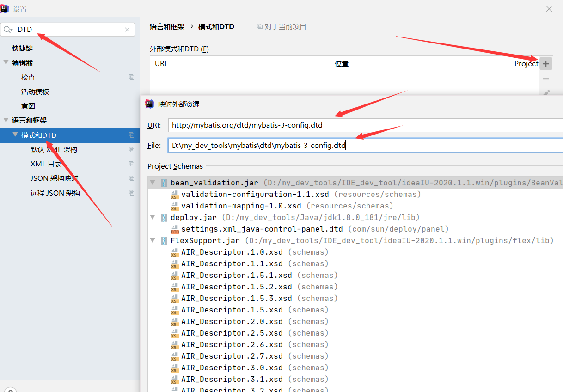Open the 远程 JSON 架构 page

pyautogui.click(x=55, y=193)
